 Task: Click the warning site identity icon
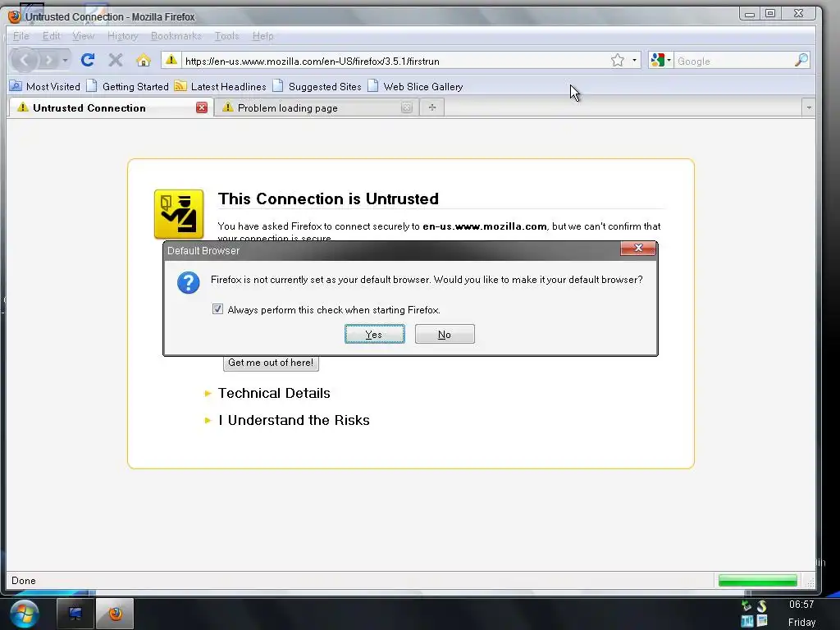(x=171, y=60)
